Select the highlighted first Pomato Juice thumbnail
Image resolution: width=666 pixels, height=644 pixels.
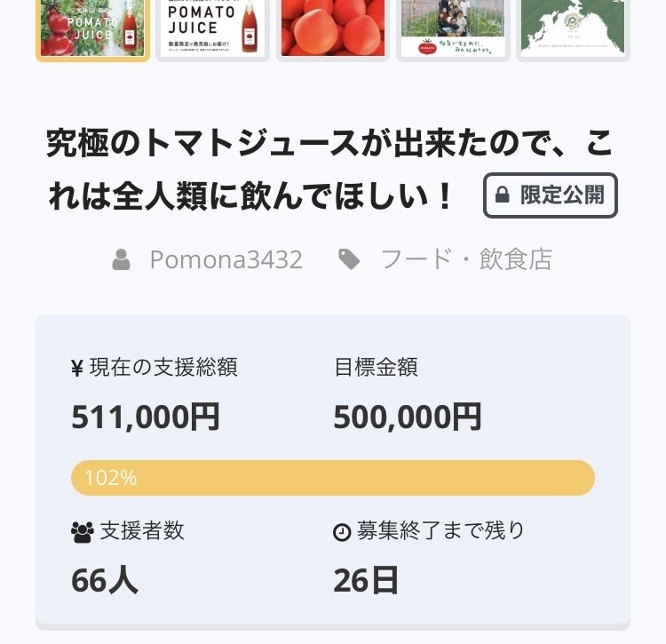(x=92, y=28)
